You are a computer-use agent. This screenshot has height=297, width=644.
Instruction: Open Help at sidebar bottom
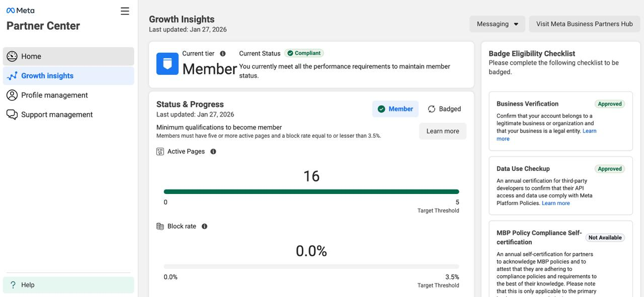[x=28, y=285]
